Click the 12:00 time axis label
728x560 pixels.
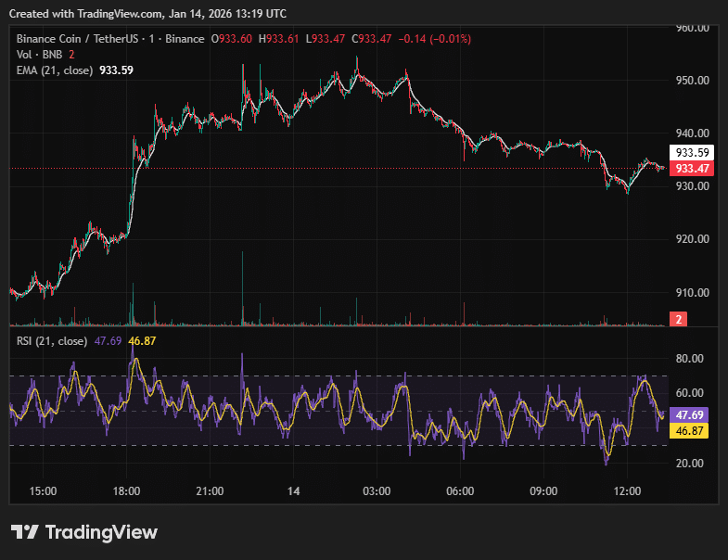[627, 491]
